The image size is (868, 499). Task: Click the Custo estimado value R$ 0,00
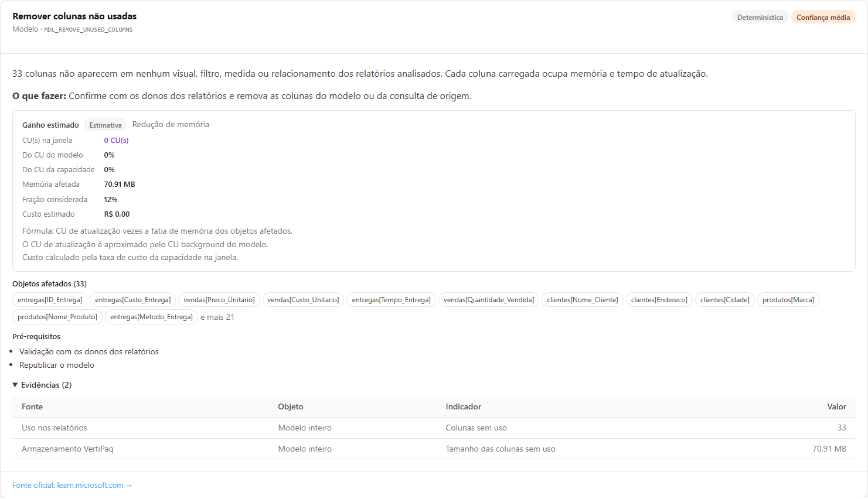117,214
